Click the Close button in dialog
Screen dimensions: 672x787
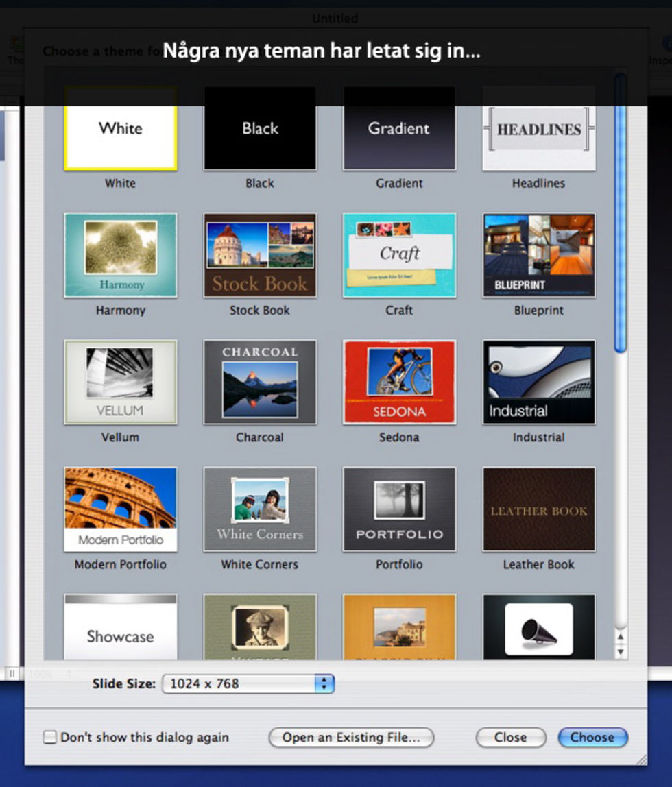[510, 738]
